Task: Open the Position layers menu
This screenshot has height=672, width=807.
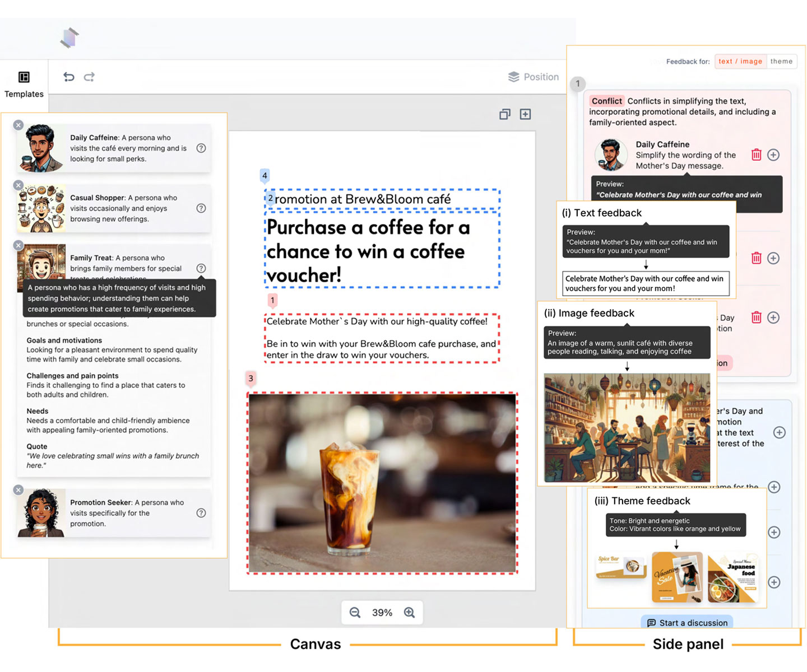Action: click(533, 77)
